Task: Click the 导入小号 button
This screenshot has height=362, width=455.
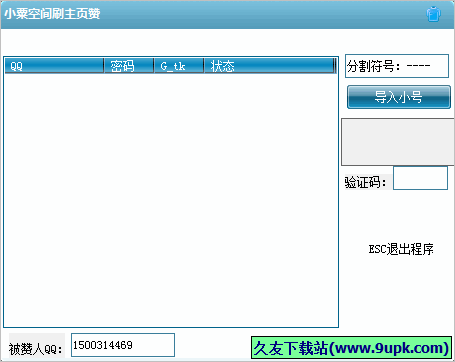Action: 399,97
